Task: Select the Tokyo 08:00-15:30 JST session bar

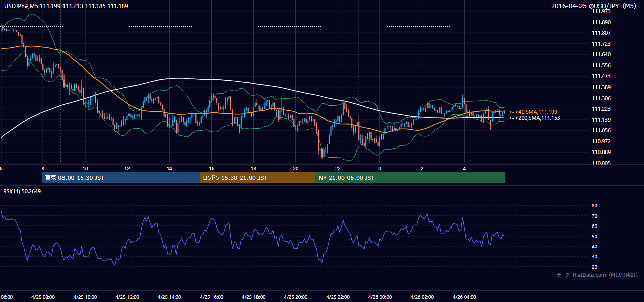Action: pyautogui.click(x=121, y=178)
